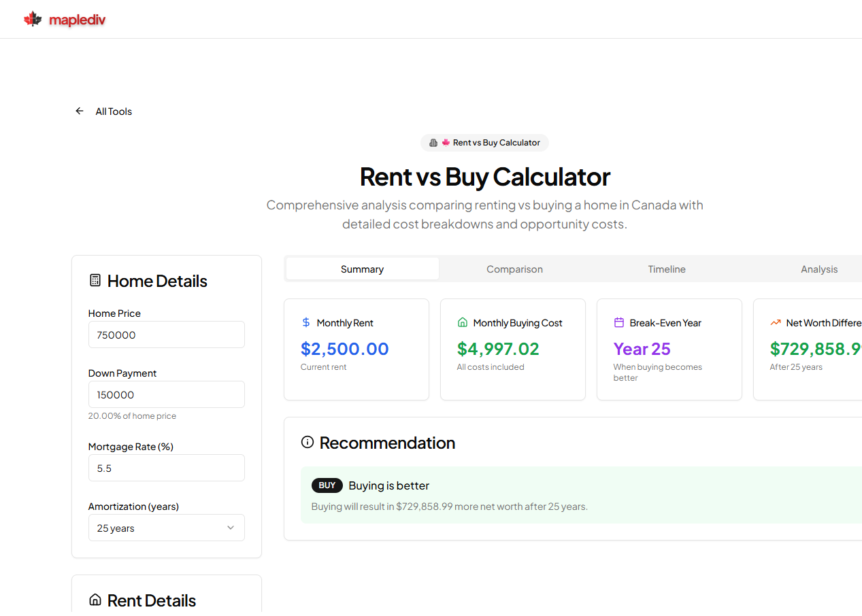Switch to the Comparison tab
This screenshot has height=616, width=862.
pyautogui.click(x=514, y=269)
